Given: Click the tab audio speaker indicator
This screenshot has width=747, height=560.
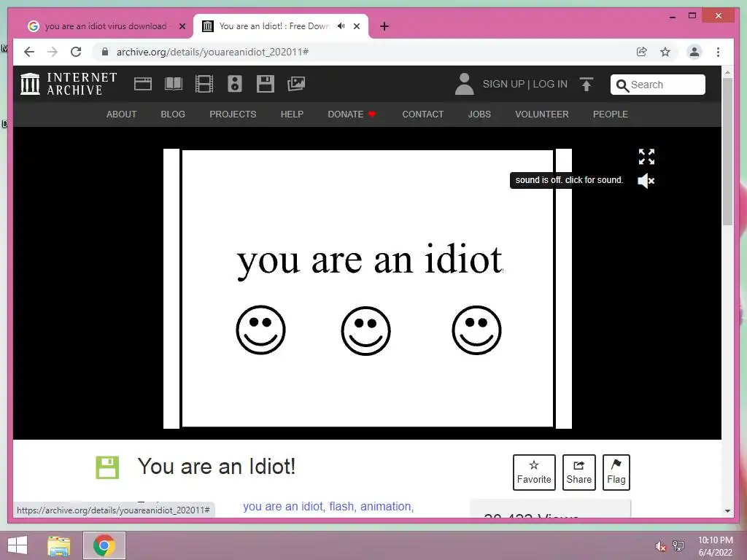Looking at the screenshot, I should 341,26.
